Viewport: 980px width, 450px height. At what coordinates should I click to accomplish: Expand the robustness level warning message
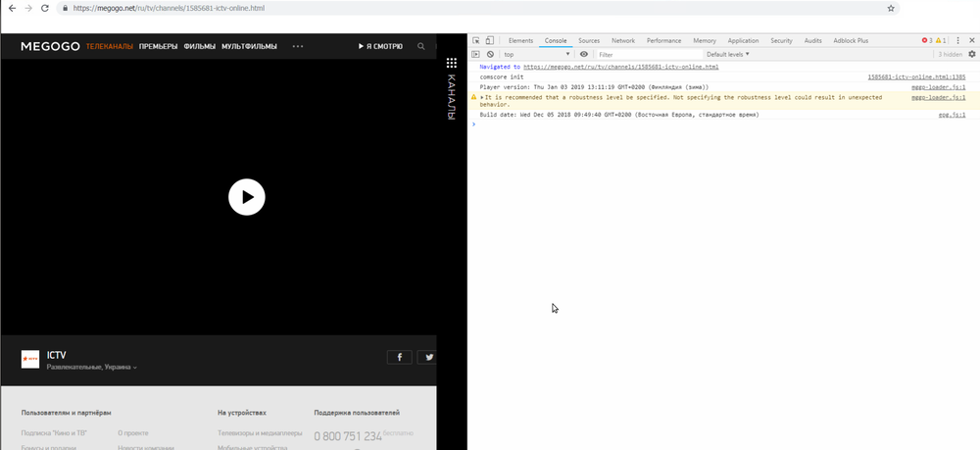point(482,97)
